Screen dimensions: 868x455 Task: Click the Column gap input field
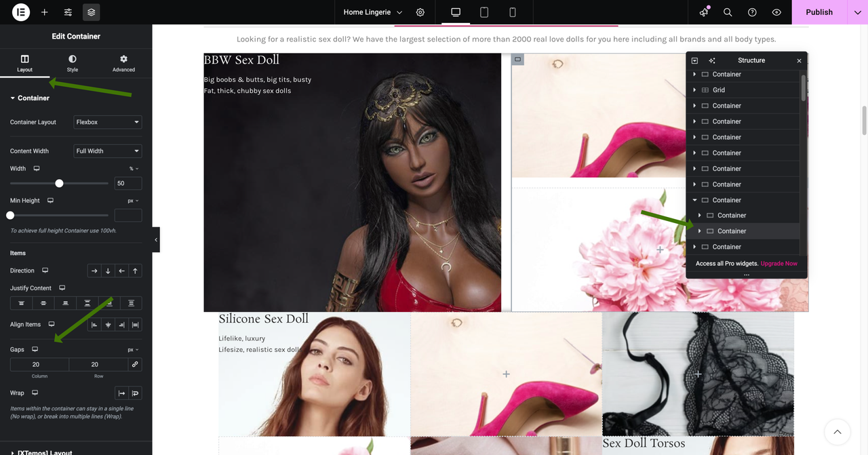click(39, 364)
